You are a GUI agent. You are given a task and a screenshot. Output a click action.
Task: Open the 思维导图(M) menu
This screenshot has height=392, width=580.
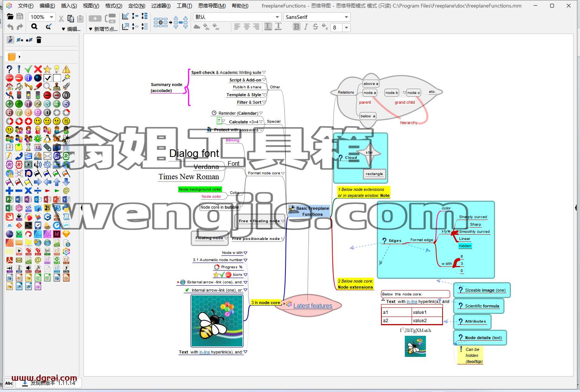212,6
